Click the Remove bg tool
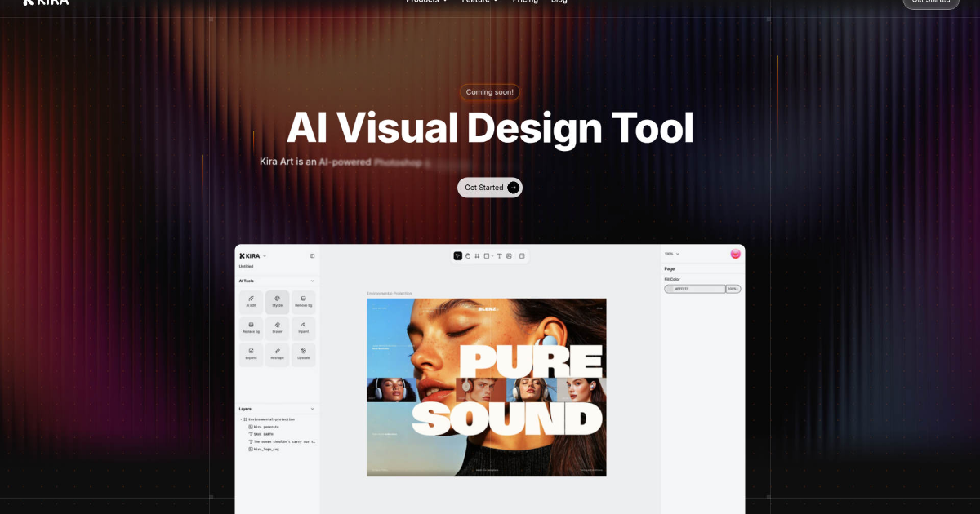 pos(304,302)
